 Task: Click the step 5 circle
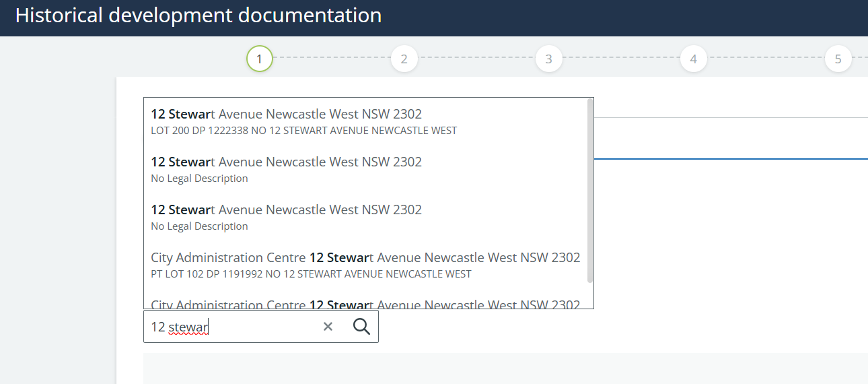click(x=838, y=59)
